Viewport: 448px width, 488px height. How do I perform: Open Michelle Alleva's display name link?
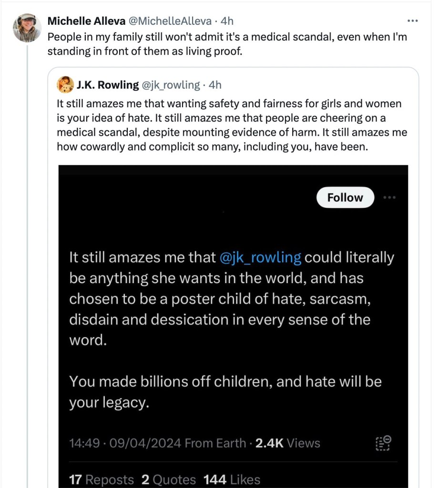tap(87, 21)
